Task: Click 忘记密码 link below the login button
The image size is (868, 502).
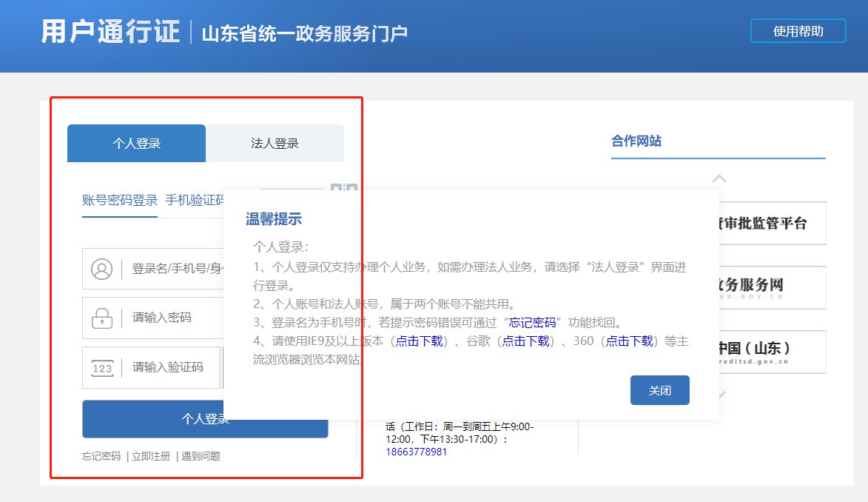Action: point(101,456)
